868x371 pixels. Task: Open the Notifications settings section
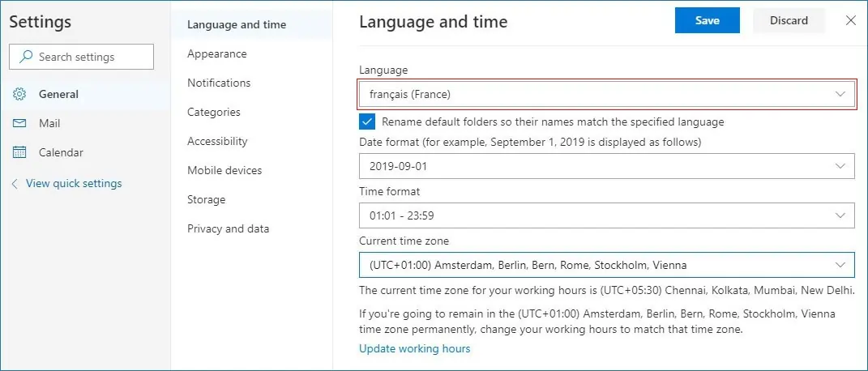pyautogui.click(x=219, y=83)
